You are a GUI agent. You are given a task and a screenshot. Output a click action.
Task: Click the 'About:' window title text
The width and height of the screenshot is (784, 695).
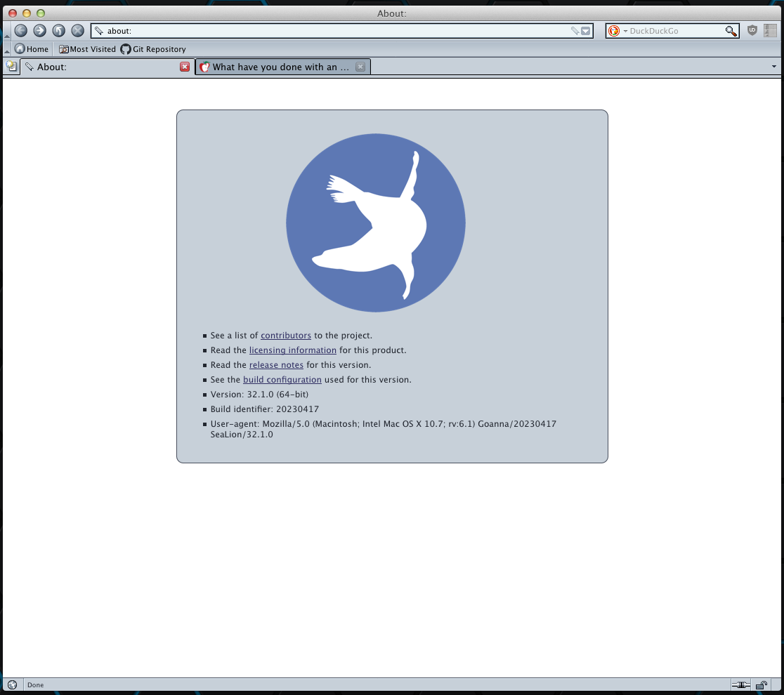click(x=392, y=13)
